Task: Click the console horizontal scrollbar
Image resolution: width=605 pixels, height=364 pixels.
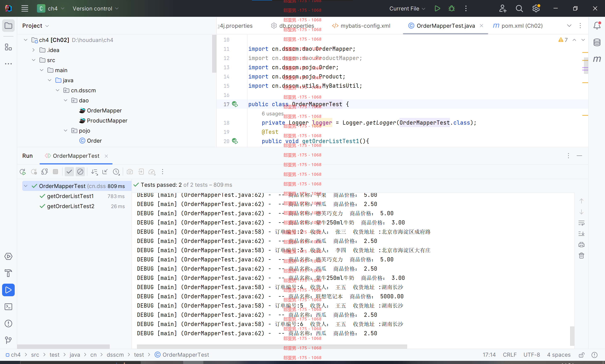Action: [x=272, y=346]
